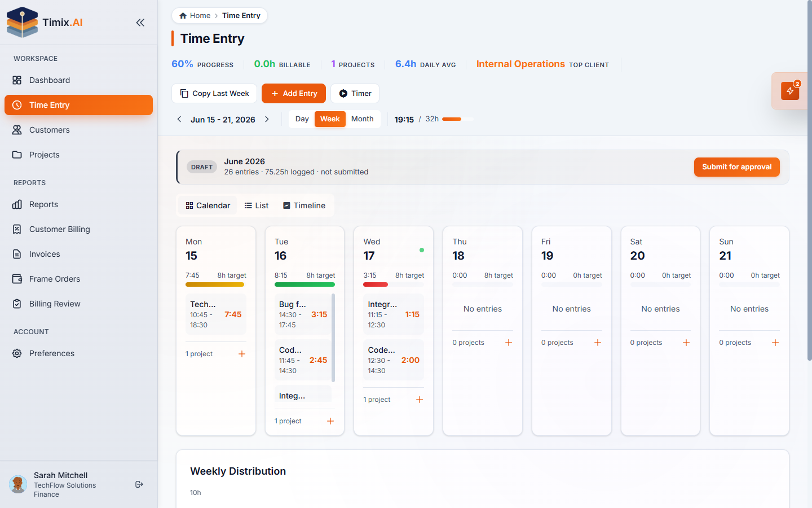
Task: Click Sarah Mitchell's avatar
Action: pyautogui.click(x=18, y=484)
